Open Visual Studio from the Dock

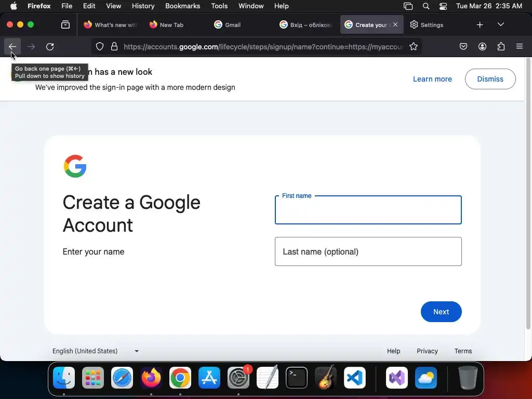tap(396, 378)
